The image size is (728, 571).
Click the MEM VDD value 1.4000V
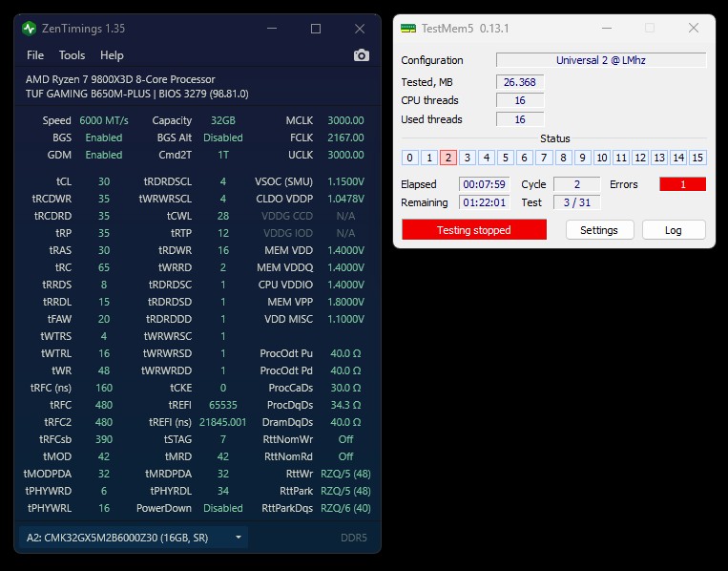pos(345,250)
